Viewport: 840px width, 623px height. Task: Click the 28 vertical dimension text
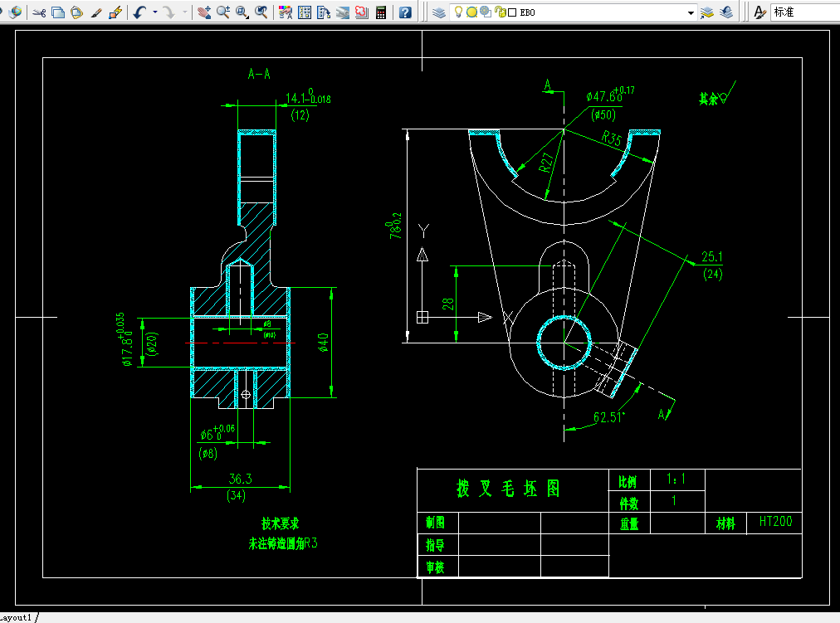[448, 304]
